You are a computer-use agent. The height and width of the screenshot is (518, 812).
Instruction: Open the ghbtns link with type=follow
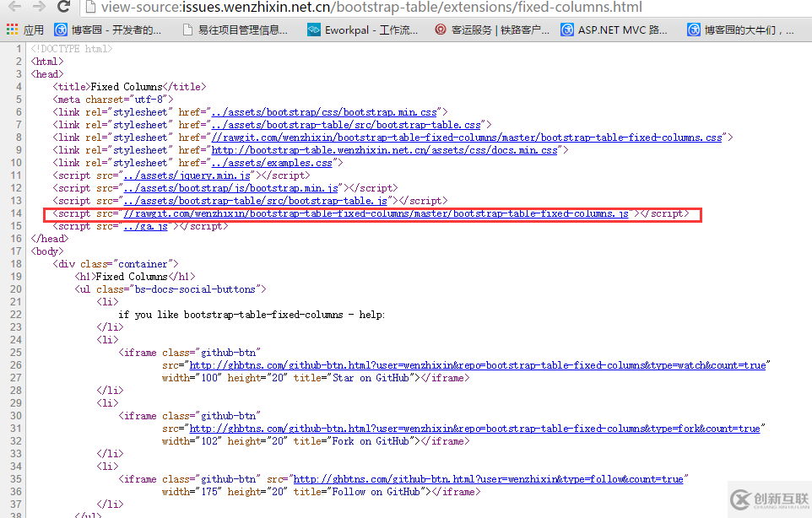(489, 479)
